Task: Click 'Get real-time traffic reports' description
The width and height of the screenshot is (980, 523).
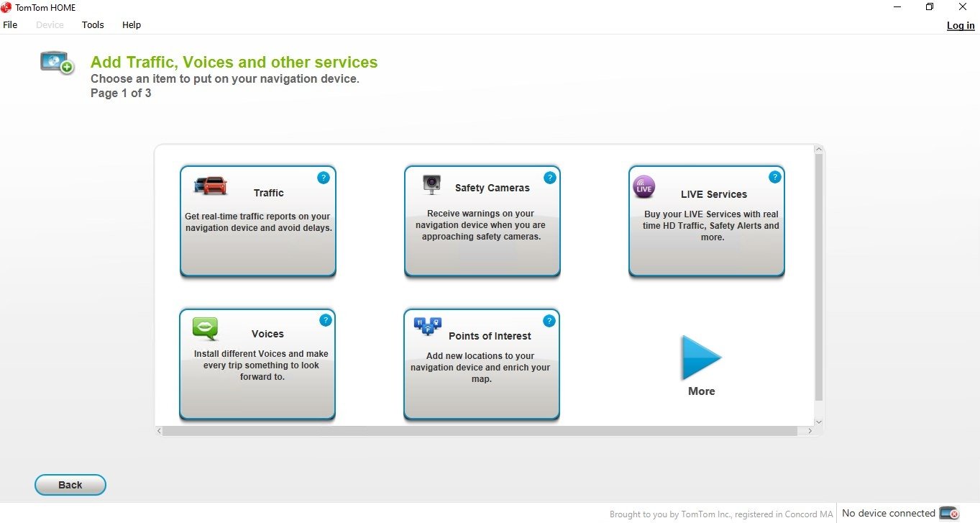Action: pyautogui.click(x=258, y=222)
